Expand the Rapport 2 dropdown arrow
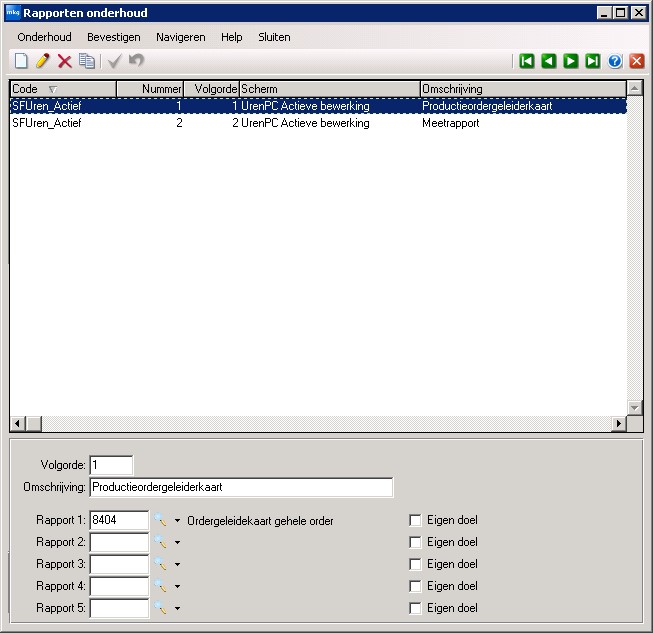Image resolution: width=653 pixels, height=633 pixels. (x=177, y=543)
